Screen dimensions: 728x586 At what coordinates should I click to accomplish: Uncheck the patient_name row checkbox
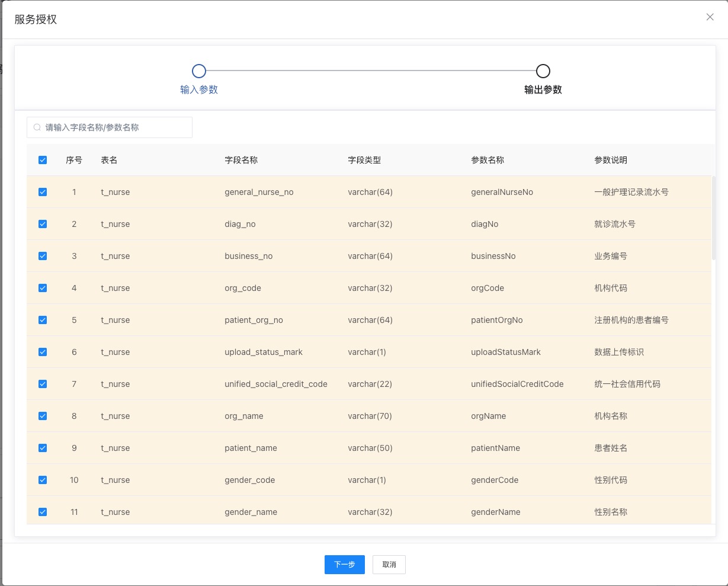pyautogui.click(x=43, y=448)
